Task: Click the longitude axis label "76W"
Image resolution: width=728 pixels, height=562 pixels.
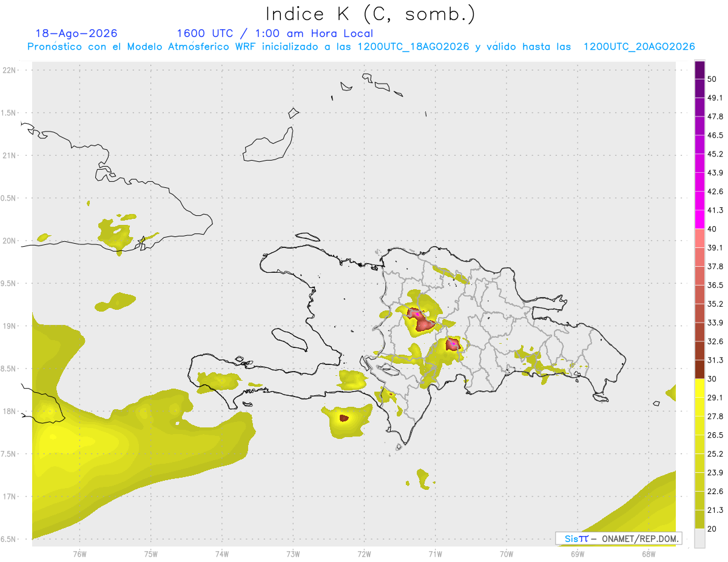Action: click(79, 554)
